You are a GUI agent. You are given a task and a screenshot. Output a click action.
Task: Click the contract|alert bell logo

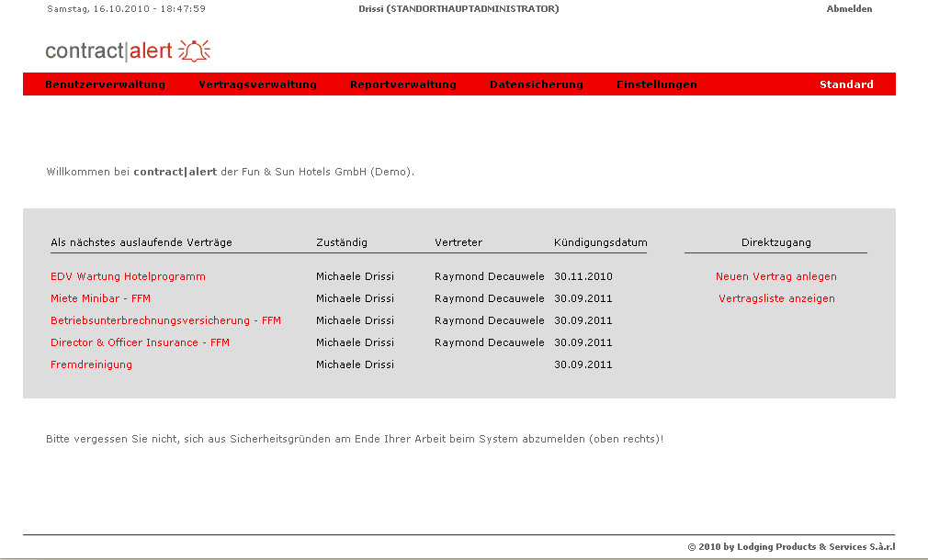[x=129, y=50]
